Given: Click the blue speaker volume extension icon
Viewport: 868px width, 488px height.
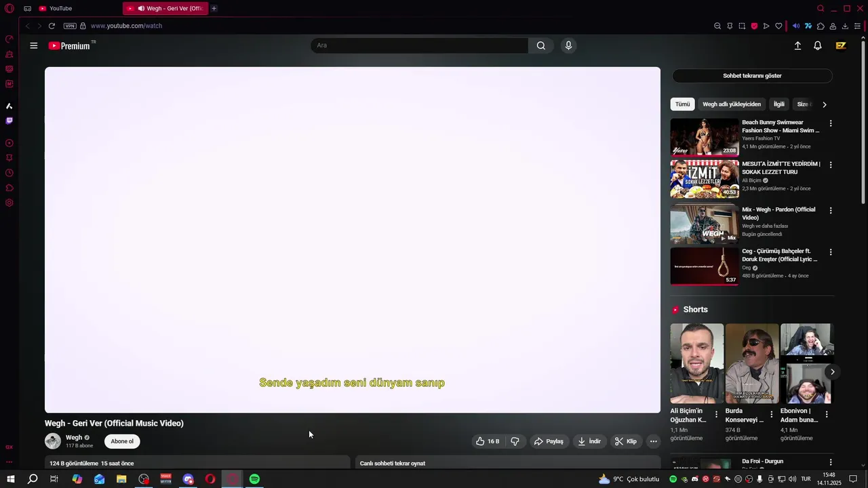Looking at the screenshot, I should (x=796, y=26).
